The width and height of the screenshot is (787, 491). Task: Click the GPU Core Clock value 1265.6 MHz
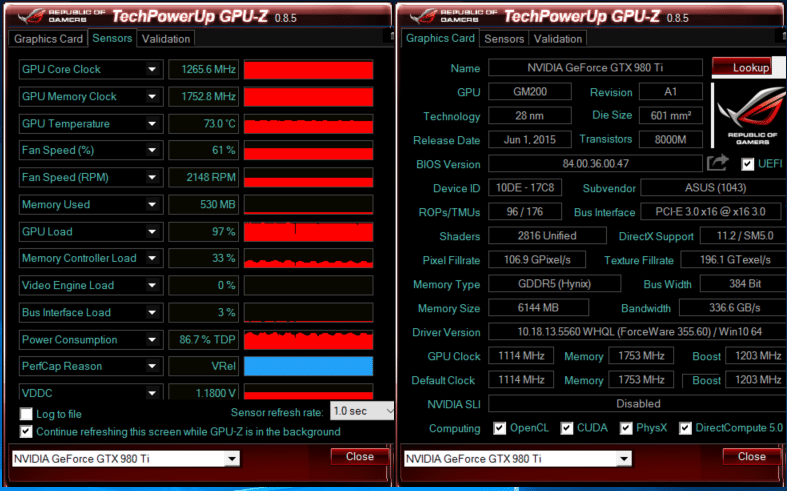[204, 69]
